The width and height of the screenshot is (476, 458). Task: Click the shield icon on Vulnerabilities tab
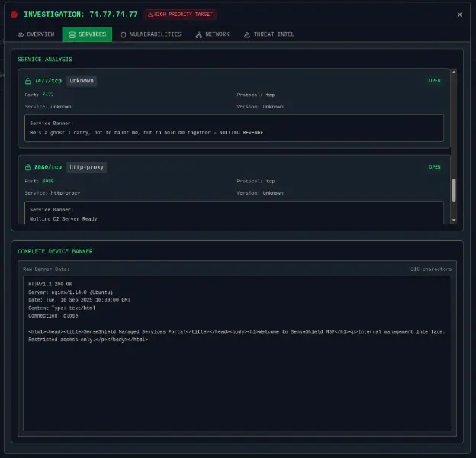[124, 34]
